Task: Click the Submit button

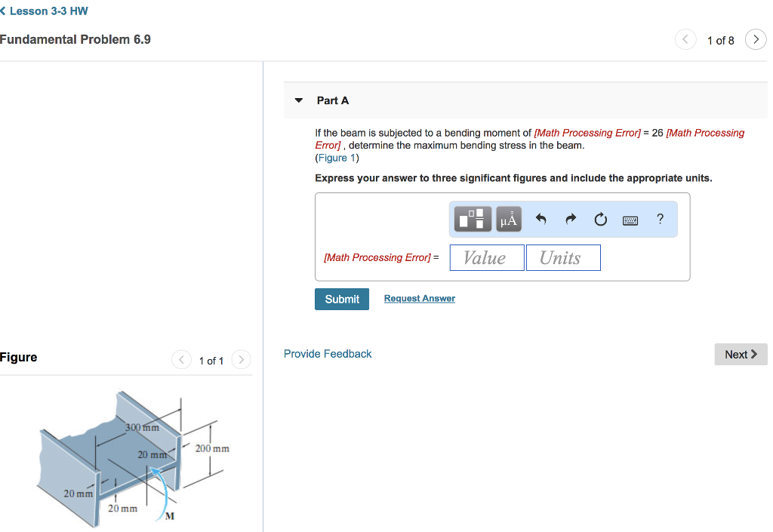Action: [341, 299]
